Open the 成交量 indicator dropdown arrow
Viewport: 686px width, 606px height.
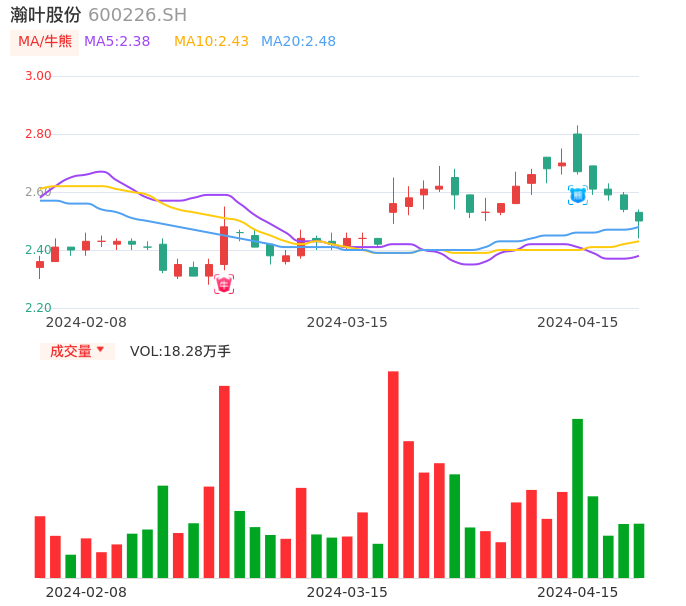coord(100,350)
